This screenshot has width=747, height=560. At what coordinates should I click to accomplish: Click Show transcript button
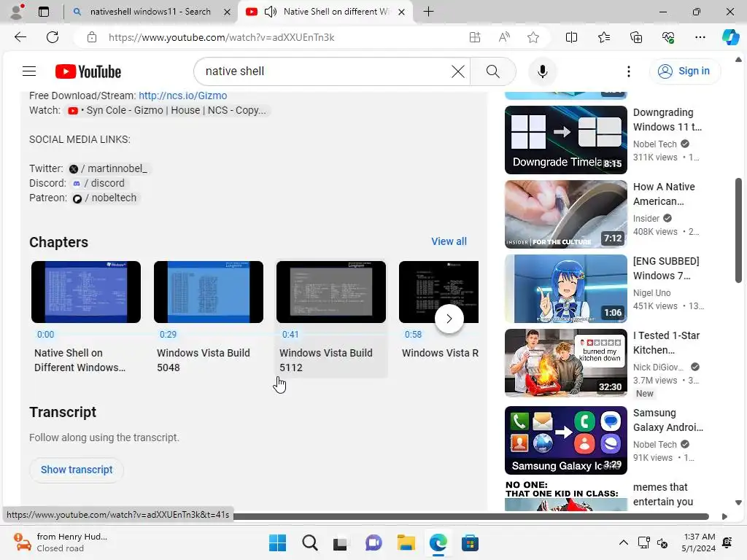click(77, 470)
